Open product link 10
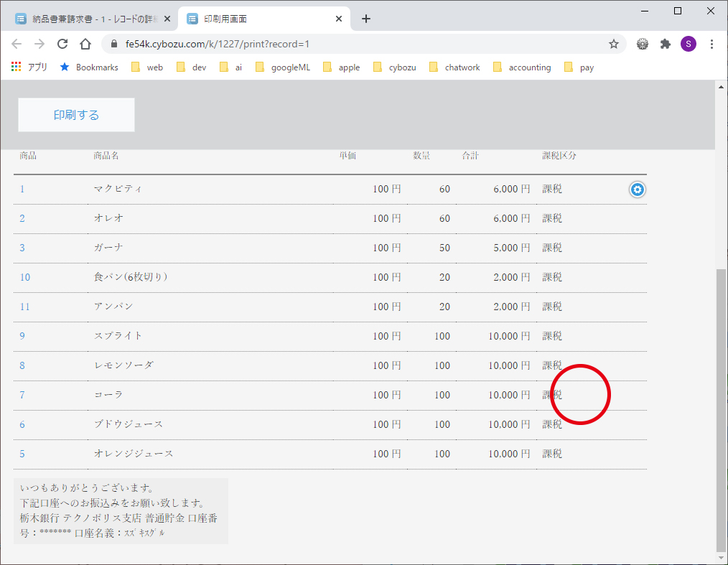The height and width of the screenshot is (565, 728). [25, 278]
